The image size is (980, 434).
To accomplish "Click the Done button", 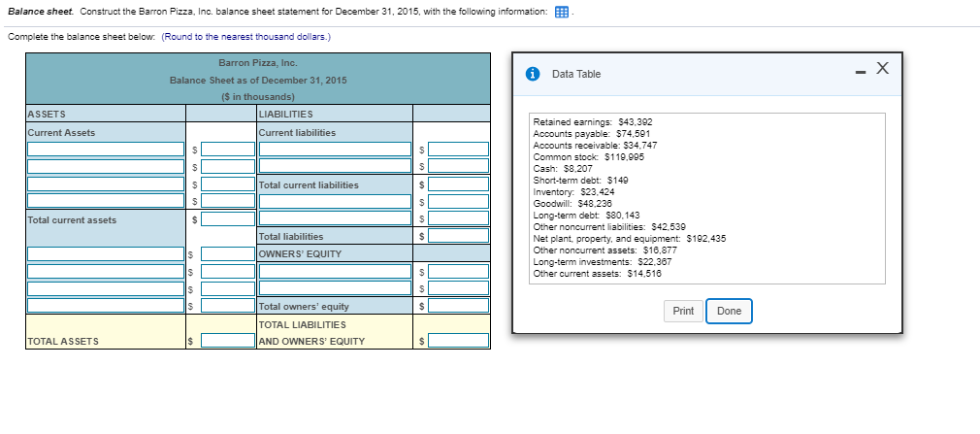I will pyautogui.click(x=729, y=311).
